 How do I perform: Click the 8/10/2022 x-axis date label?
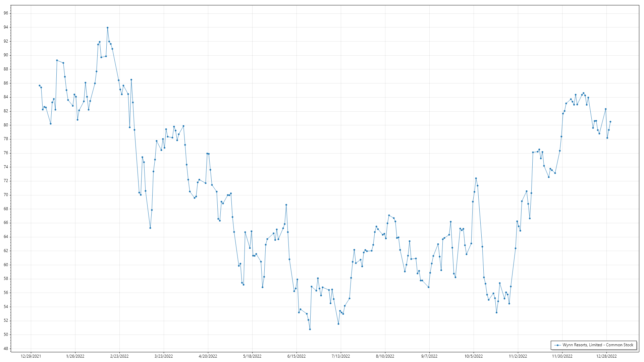tap(385, 356)
